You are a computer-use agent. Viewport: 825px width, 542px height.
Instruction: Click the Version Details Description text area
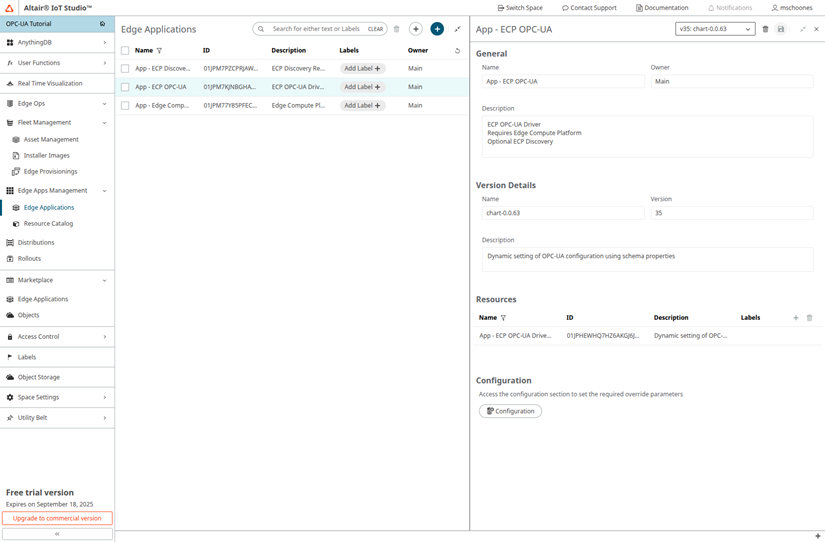tap(648, 259)
